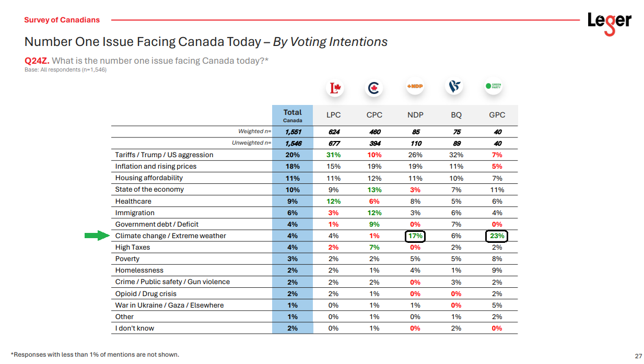Click the Leger logo

coord(609,22)
